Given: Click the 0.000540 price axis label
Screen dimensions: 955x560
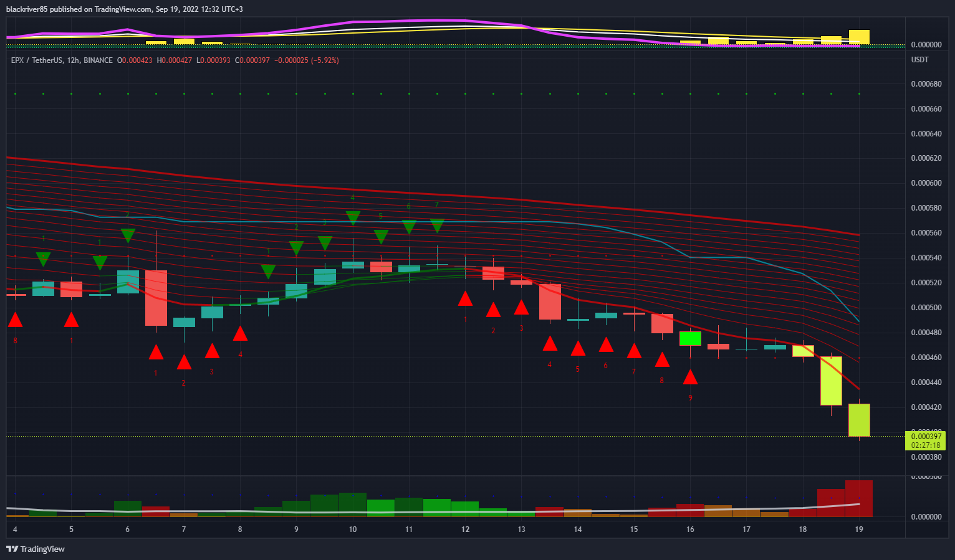Looking at the screenshot, I should pos(926,258).
